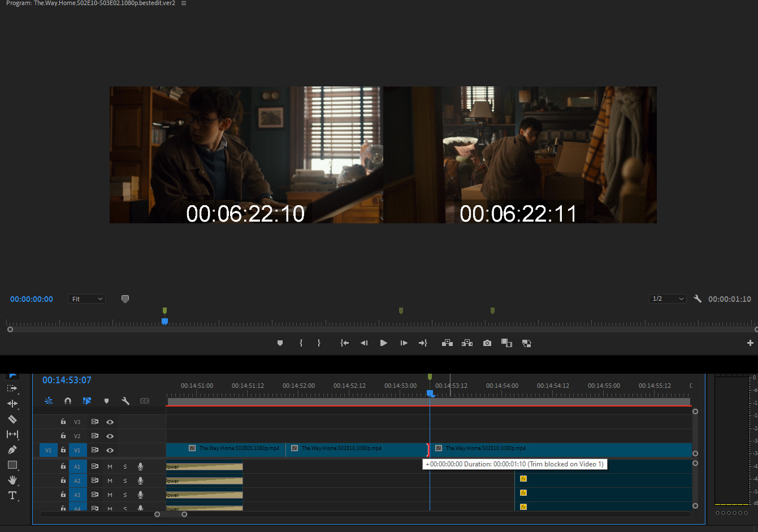Screen dimensions: 758x532
Task: Click Program monitor timecode 00:00:00:00
Action: pos(32,299)
